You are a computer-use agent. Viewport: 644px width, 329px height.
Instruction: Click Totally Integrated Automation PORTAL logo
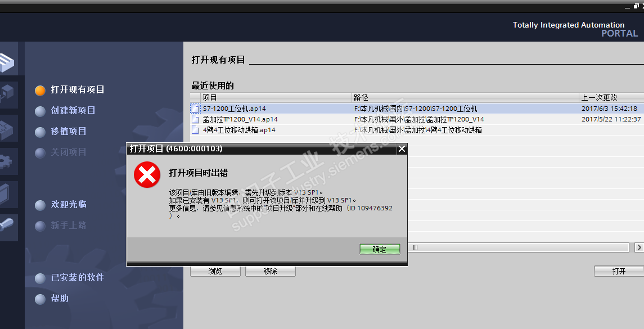575,29
